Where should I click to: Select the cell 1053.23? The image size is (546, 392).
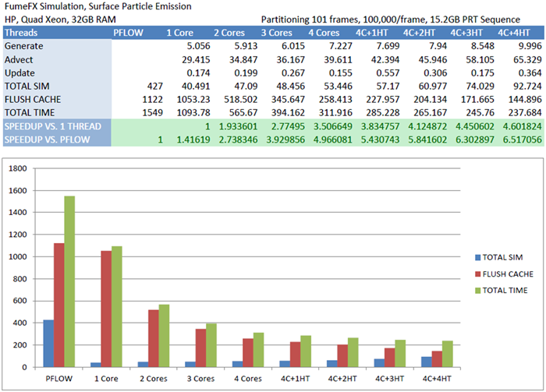[x=193, y=100]
